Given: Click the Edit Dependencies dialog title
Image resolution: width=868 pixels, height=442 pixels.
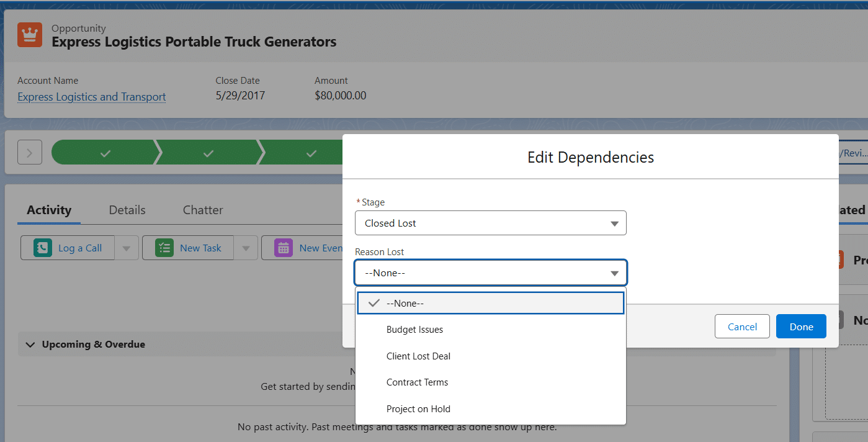Looking at the screenshot, I should click(x=591, y=157).
